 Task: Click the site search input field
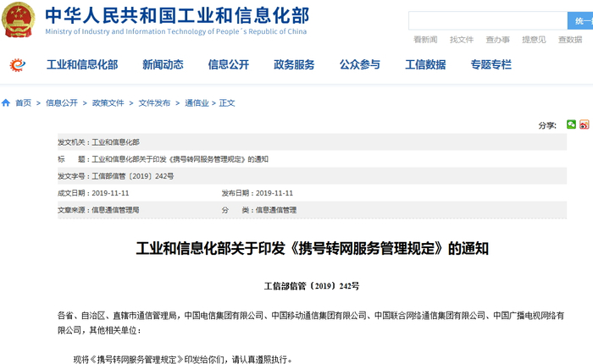[x=488, y=21]
